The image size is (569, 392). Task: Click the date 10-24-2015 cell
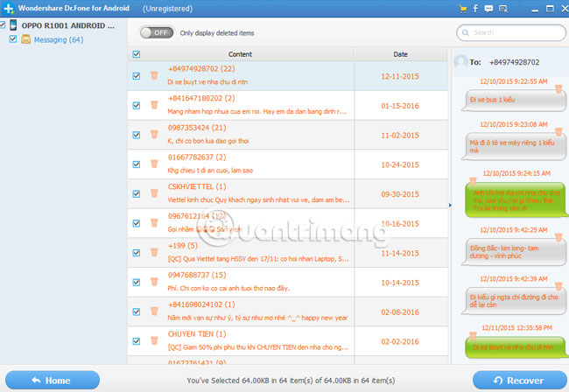click(400, 164)
